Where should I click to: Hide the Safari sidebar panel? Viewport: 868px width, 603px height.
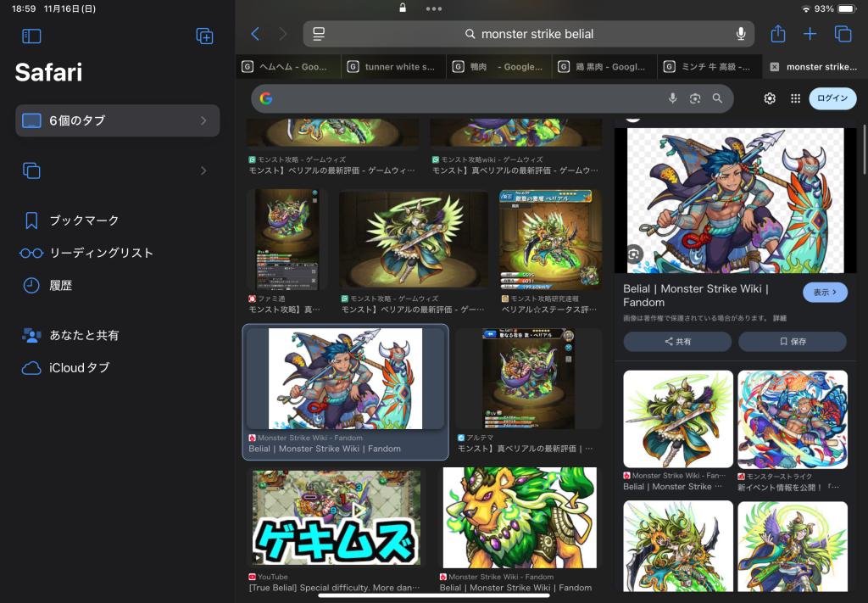[31, 36]
